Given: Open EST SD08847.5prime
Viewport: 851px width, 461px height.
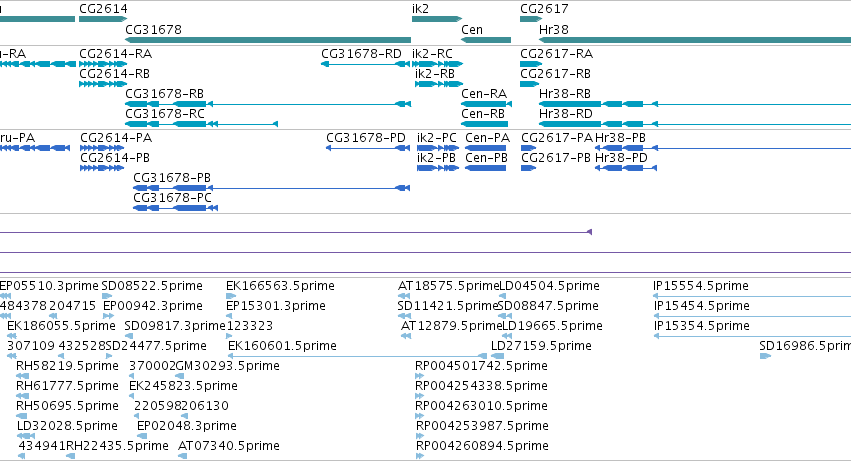Looking at the screenshot, I should tap(548, 306).
